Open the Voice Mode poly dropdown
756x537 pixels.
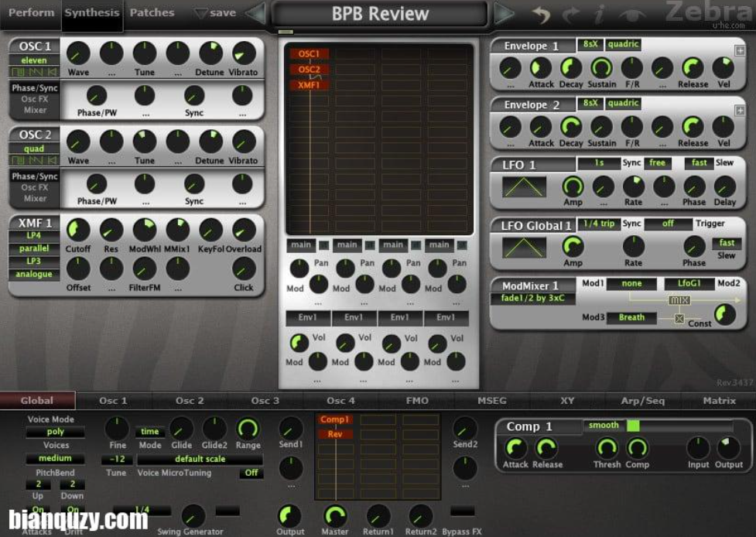(x=55, y=433)
